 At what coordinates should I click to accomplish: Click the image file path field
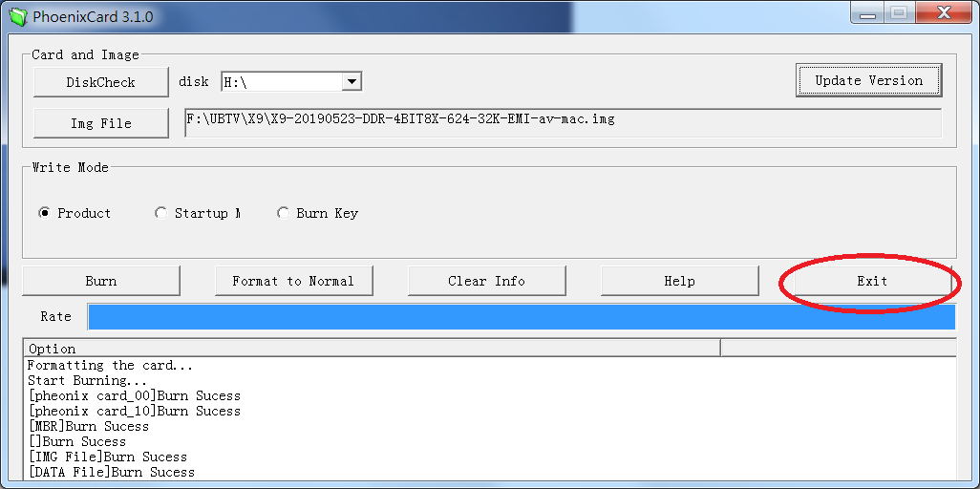[x=564, y=122]
